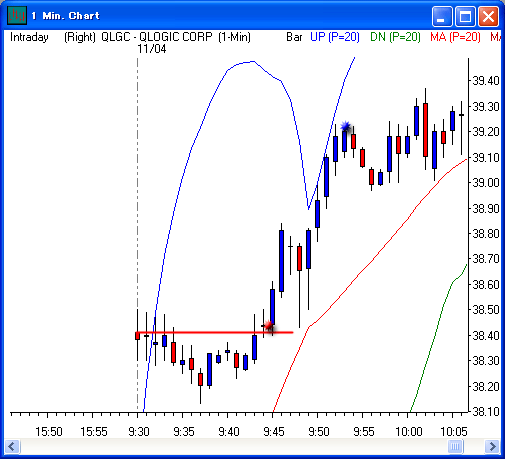The image size is (505, 459).
Task: Click the QLGC - QLOGIC CORP title text
Action: pyautogui.click(x=157, y=37)
